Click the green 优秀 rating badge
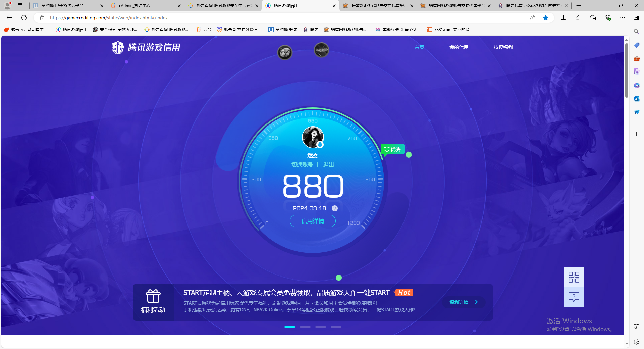This screenshot has height=349, width=644. tap(392, 149)
